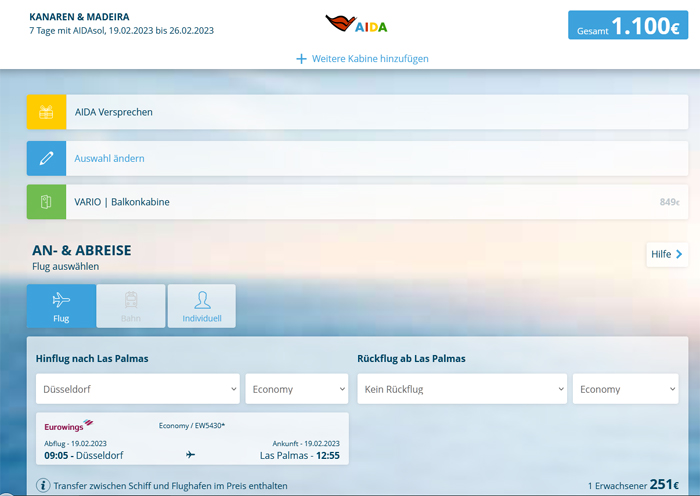This screenshot has width=700, height=496.
Task: Select the Bahn travel tab
Action: pyautogui.click(x=131, y=306)
